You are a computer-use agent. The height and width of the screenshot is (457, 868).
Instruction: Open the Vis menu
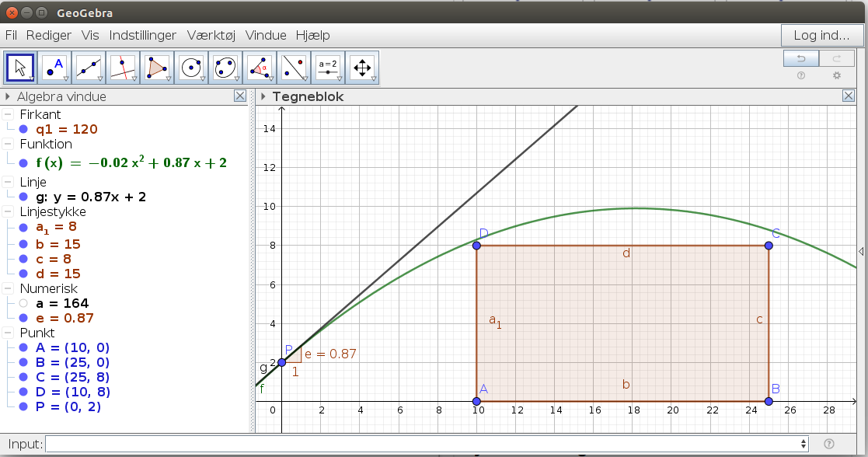(90, 36)
